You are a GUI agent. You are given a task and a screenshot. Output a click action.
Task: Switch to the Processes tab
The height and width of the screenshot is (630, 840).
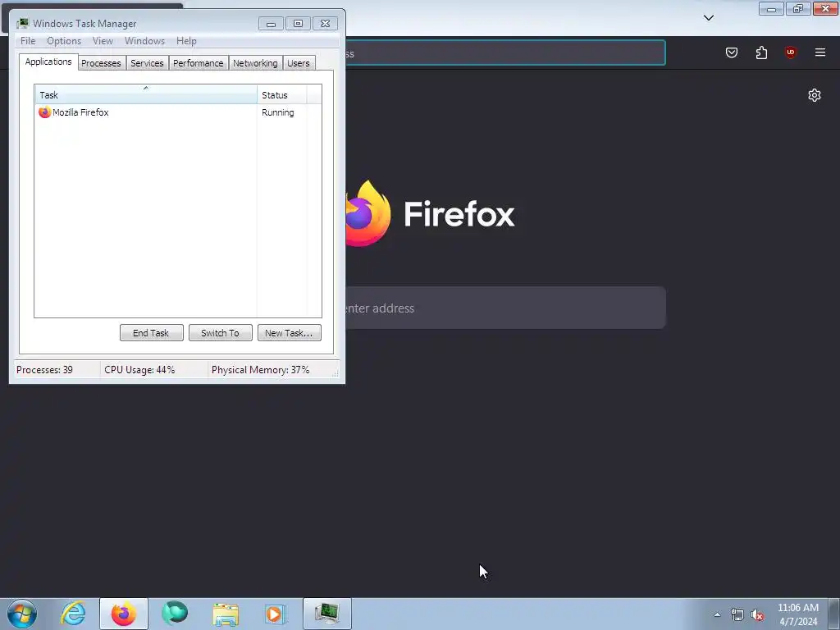point(101,63)
